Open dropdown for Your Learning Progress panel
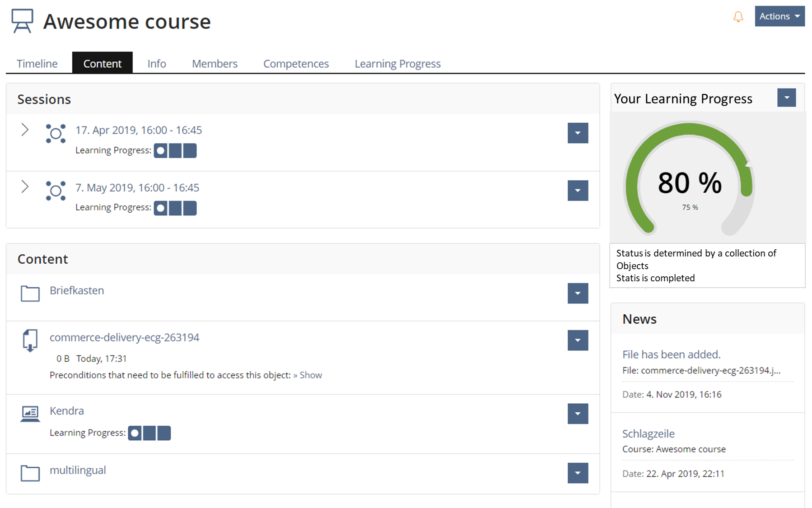Viewport: 812px width, 508px height. [786, 98]
